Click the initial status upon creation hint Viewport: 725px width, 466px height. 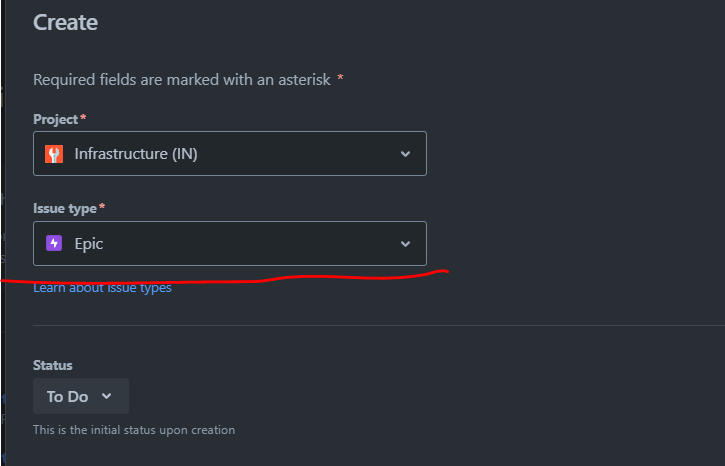click(134, 430)
